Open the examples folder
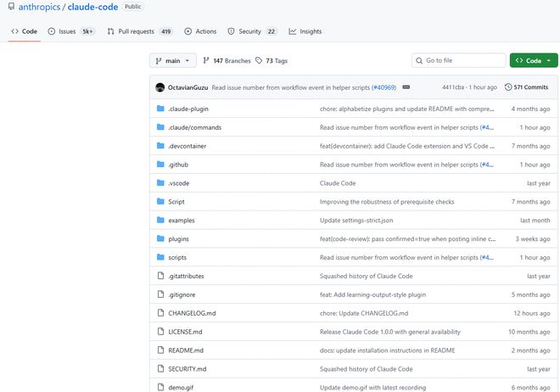The height and width of the screenshot is (392, 560). tap(182, 220)
